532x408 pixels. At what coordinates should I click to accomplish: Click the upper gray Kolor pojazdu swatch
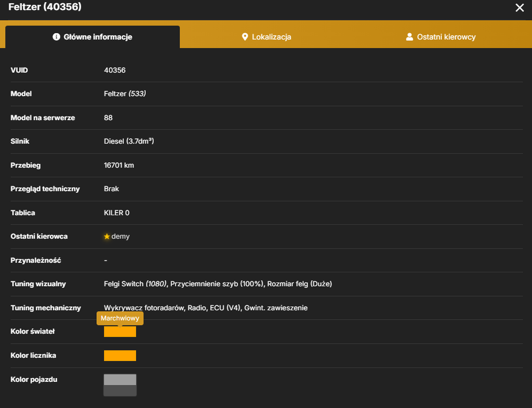click(x=120, y=380)
